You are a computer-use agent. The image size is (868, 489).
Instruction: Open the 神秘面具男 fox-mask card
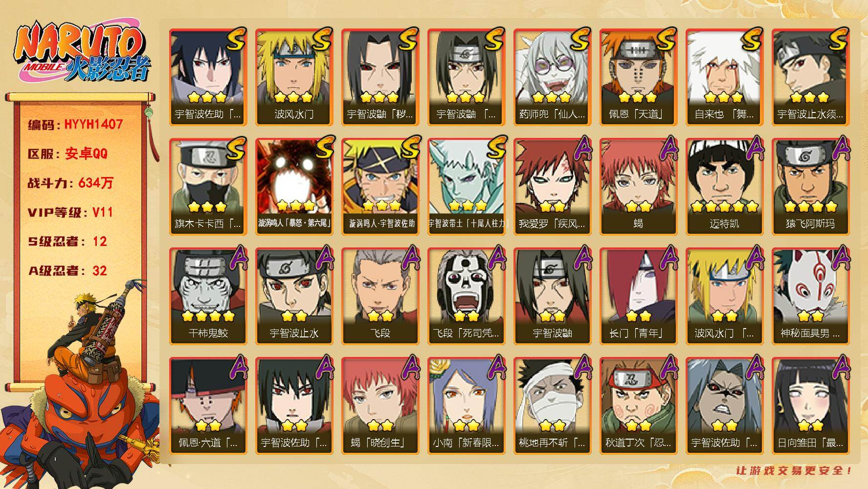point(810,296)
